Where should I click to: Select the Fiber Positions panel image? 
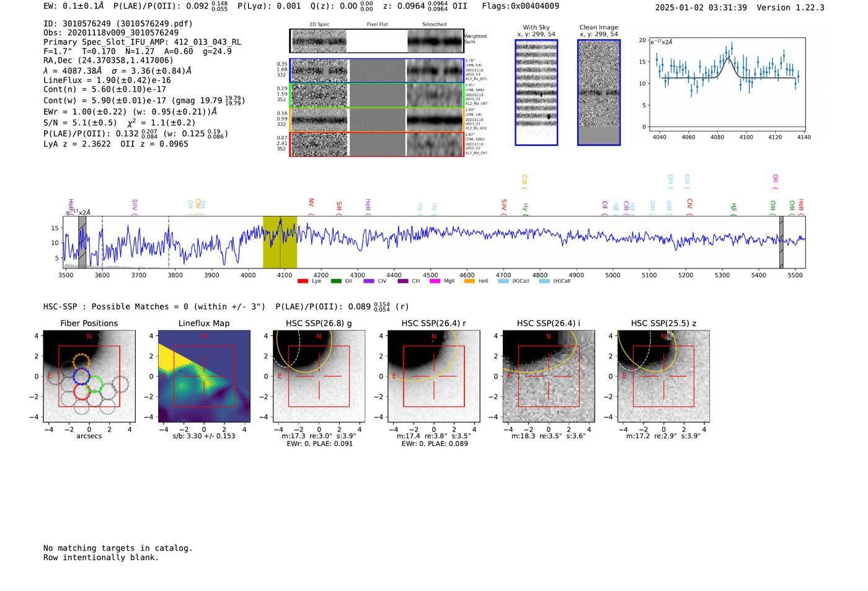click(x=89, y=376)
